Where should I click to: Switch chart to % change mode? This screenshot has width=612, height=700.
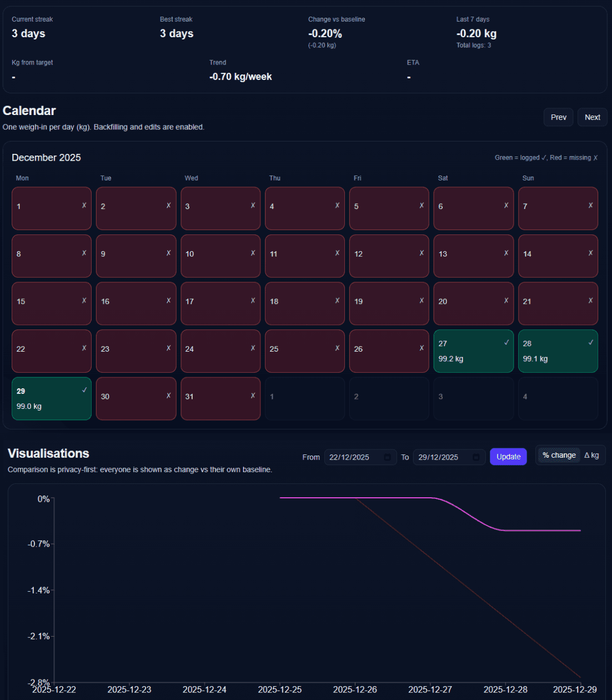pyautogui.click(x=559, y=456)
